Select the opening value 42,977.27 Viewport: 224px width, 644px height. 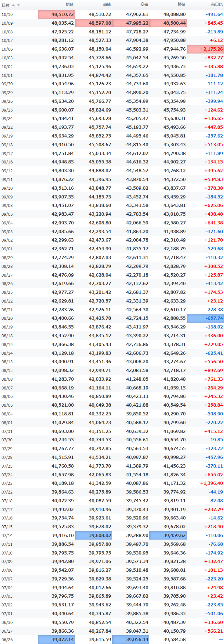[x=63, y=292]
